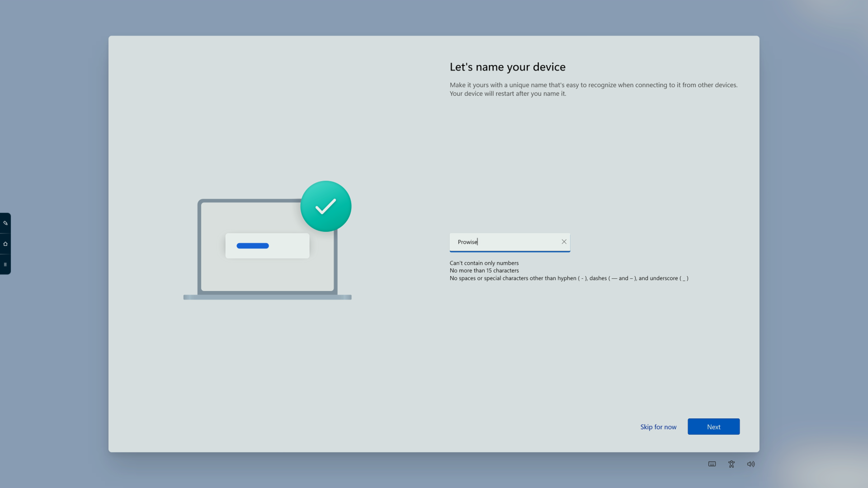Select the pen annotation tool in side panel

5,223
